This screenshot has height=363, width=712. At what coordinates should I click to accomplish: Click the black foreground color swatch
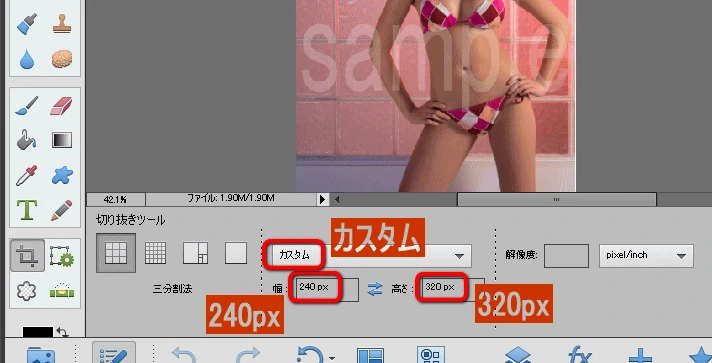pos(38,332)
